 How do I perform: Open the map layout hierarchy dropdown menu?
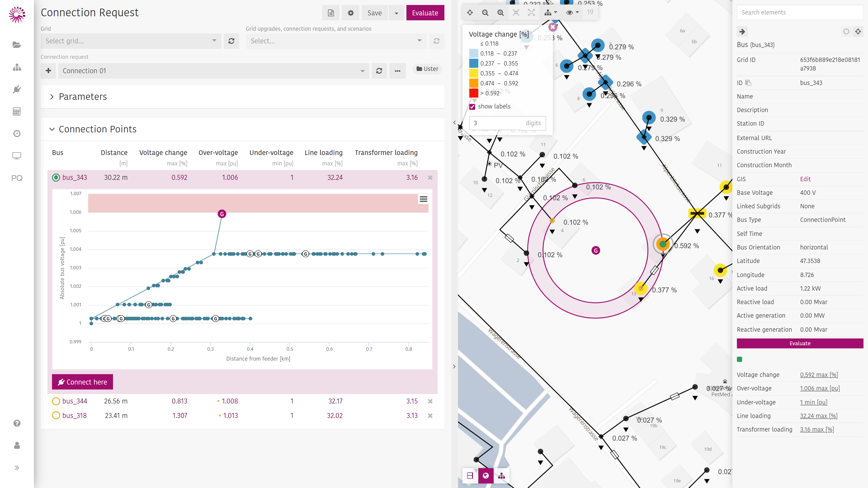(551, 12)
